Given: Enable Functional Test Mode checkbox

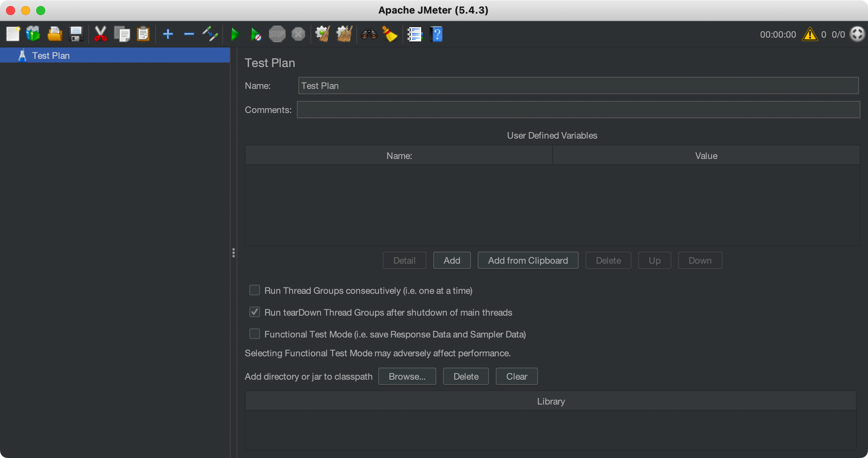Looking at the screenshot, I should click(255, 334).
